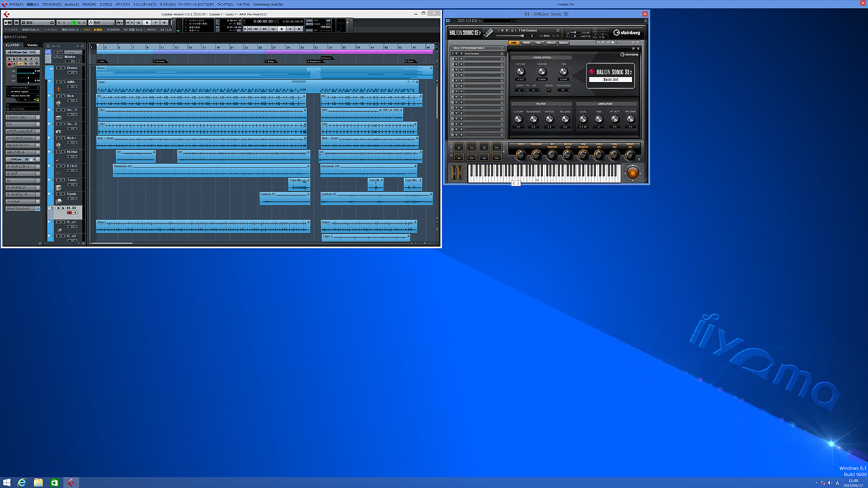This screenshot has width=868, height=488.
Task: Expand the MIDIモディファイアー Inspector section
Action: point(23,145)
